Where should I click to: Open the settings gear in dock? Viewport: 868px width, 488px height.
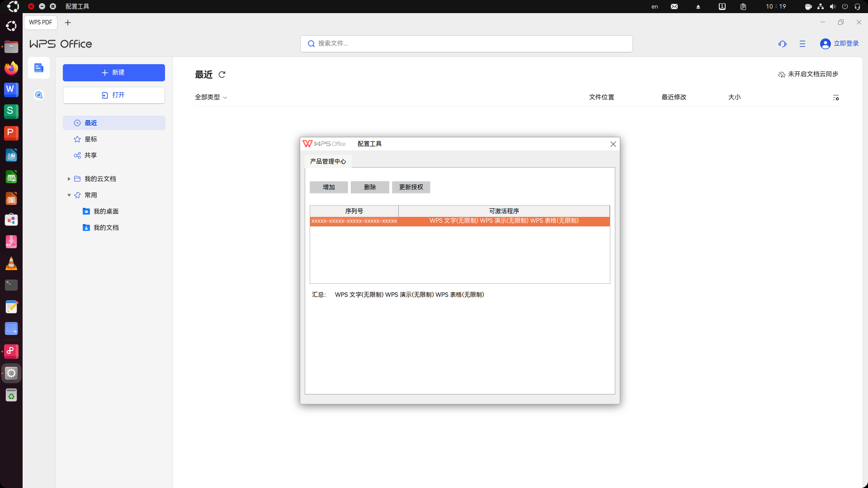pos(11,373)
